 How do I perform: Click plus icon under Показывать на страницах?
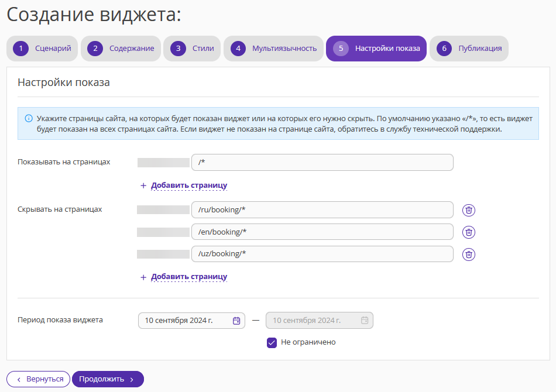(143, 185)
